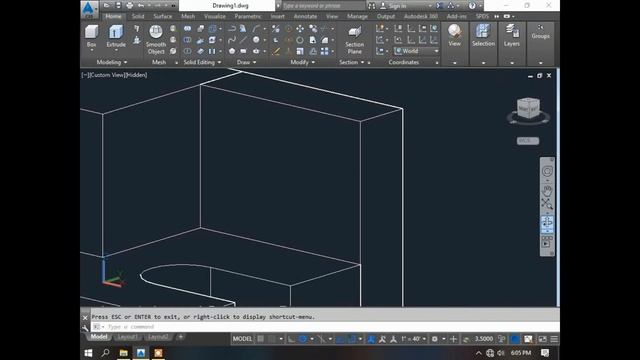Click the Workspace Switching gear in status bar
The width and height of the screenshot is (640, 360).
434,339
